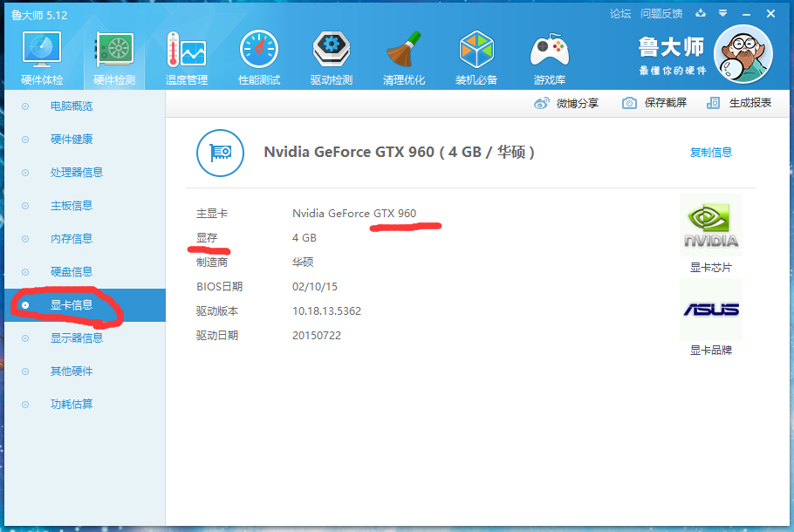Click the 生成报表 report icon
The height and width of the screenshot is (532, 794).
(713, 103)
